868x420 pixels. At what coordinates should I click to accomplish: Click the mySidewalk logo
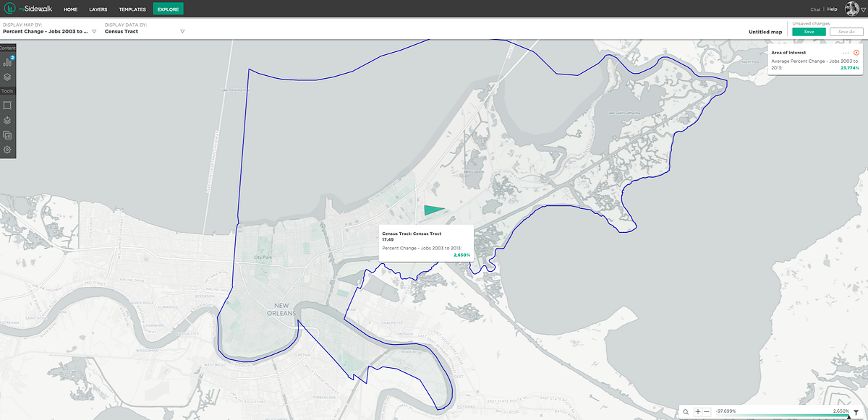[28, 9]
